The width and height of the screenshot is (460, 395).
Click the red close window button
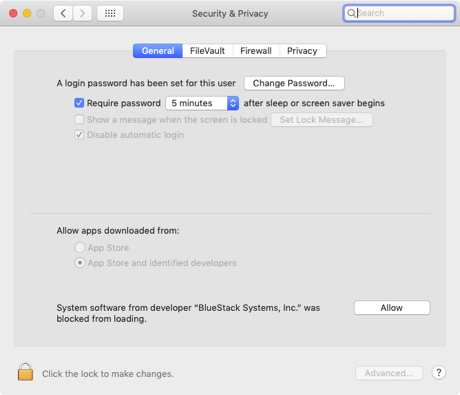pos(13,13)
